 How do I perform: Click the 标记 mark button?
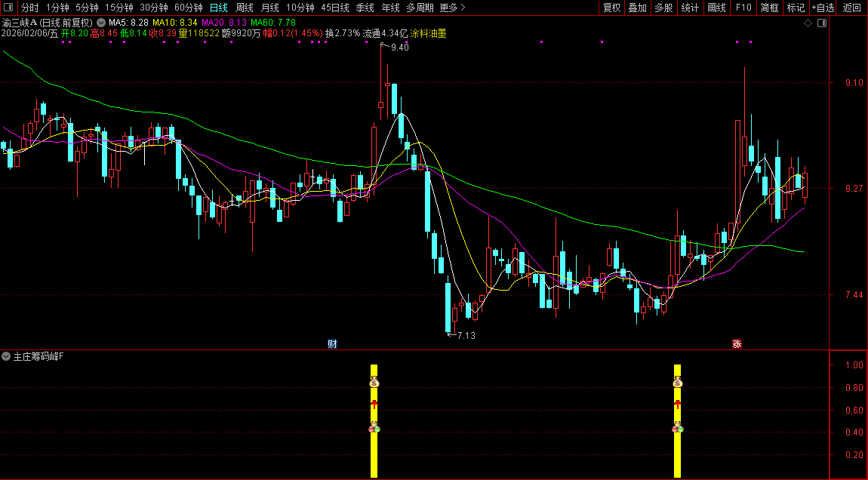796,8
